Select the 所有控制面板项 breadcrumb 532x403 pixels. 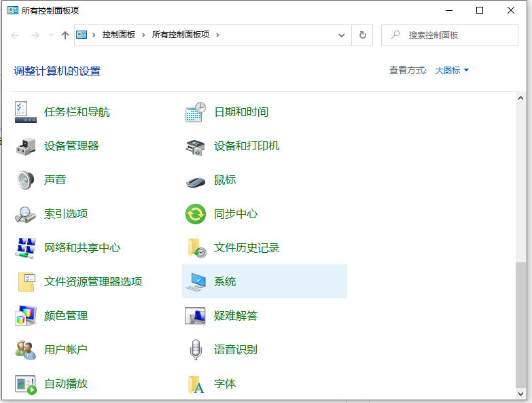[181, 35]
